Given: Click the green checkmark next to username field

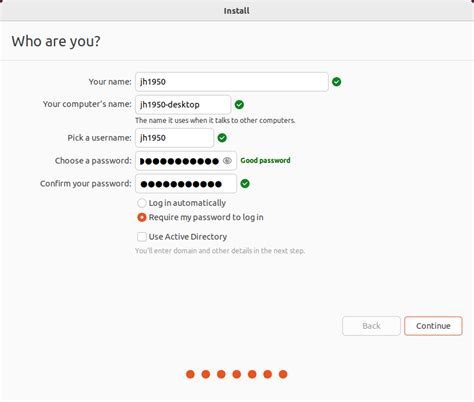Looking at the screenshot, I should [x=222, y=138].
